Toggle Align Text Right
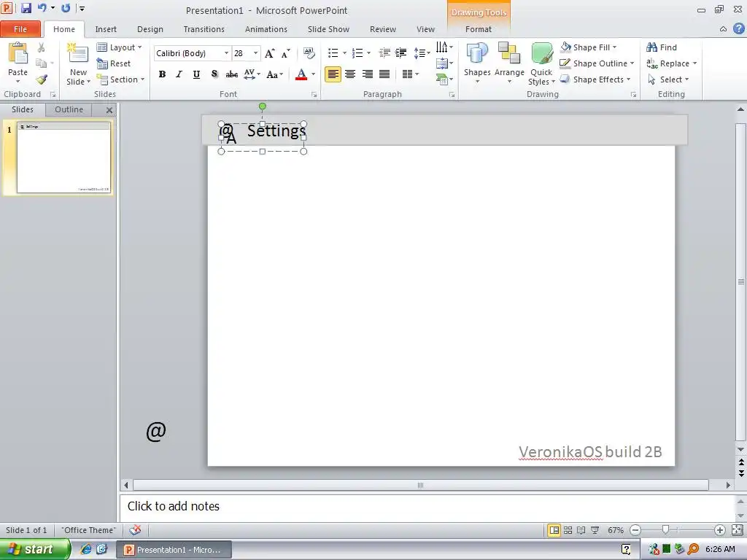 coord(368,74)
